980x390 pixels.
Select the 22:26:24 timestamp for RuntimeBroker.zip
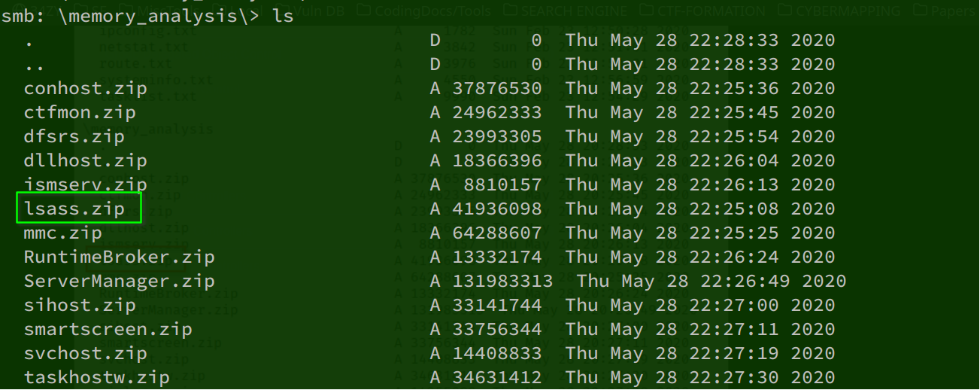[734, 257]
